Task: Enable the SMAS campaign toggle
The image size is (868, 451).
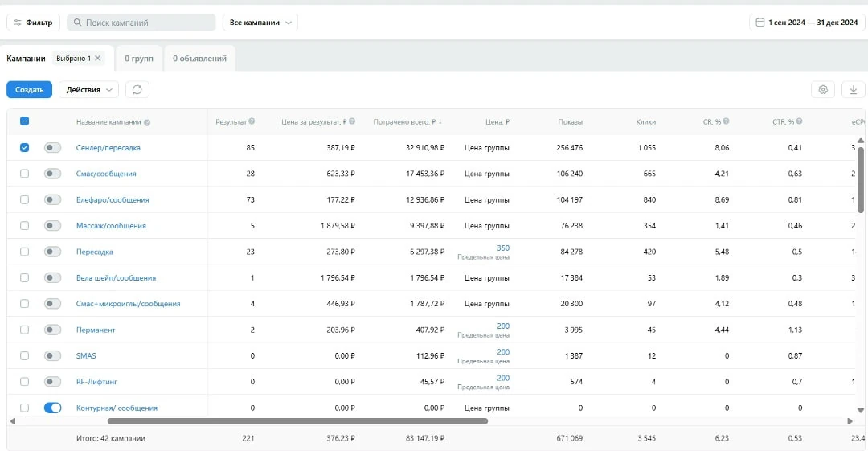Action: tap(52, 355)
